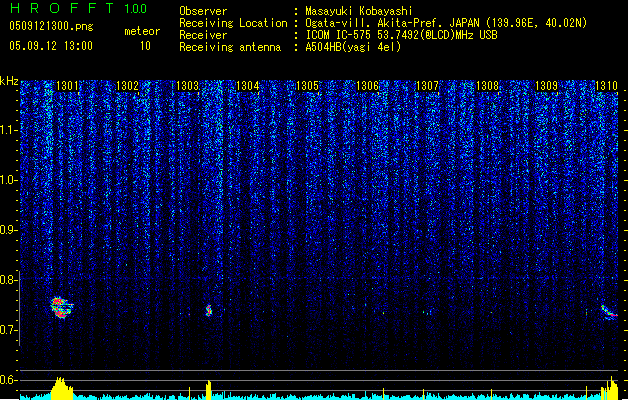Select the filename 0509121300.png
629x400 pixels.
click(51, 26)
